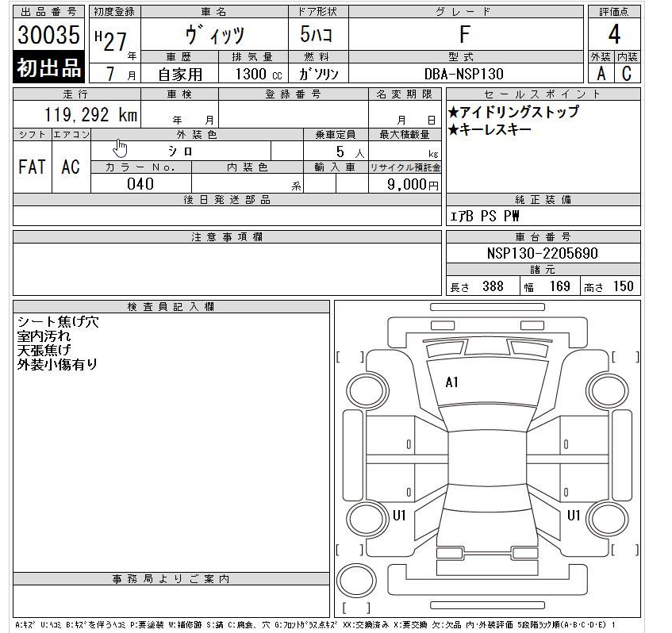
Task: Click the color number 040 field
Action: point(141,184)
